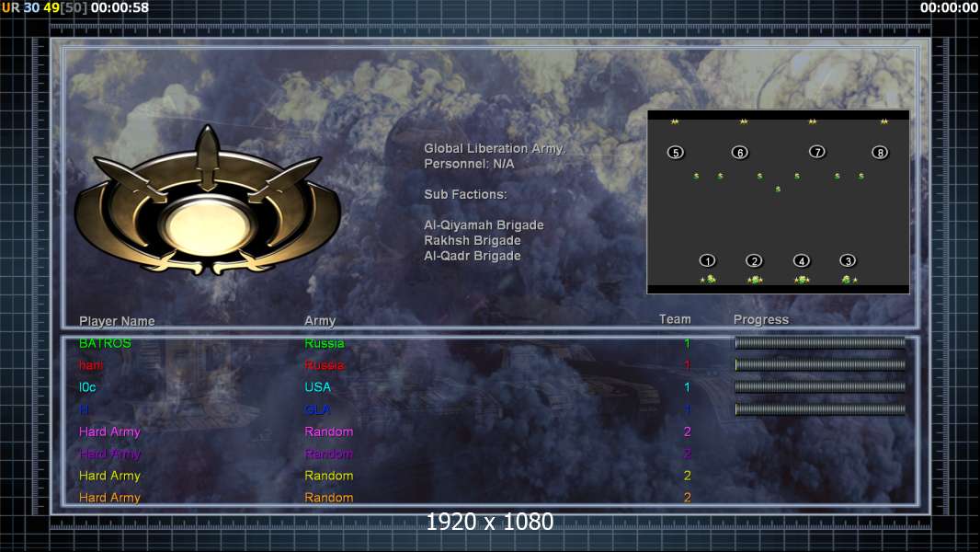Screen dimensions: 980x552
Task: Click the team number for BATROS
Action: pos(687,343)
